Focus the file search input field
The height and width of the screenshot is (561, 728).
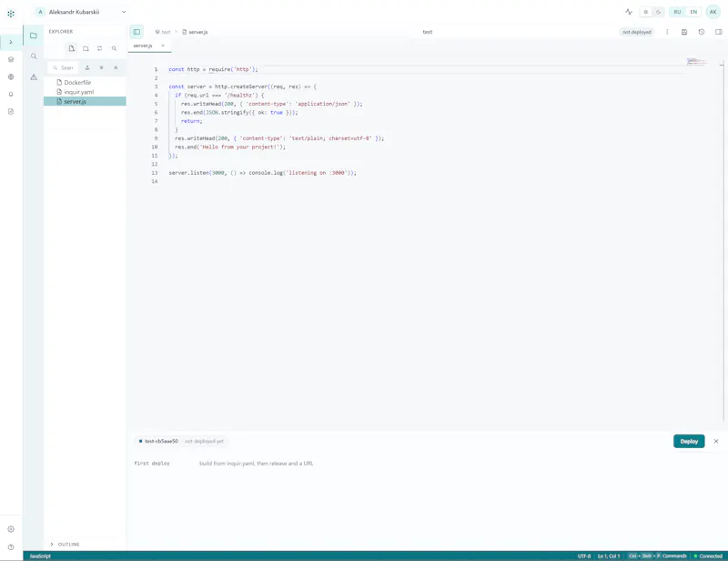tap(63, 68)
